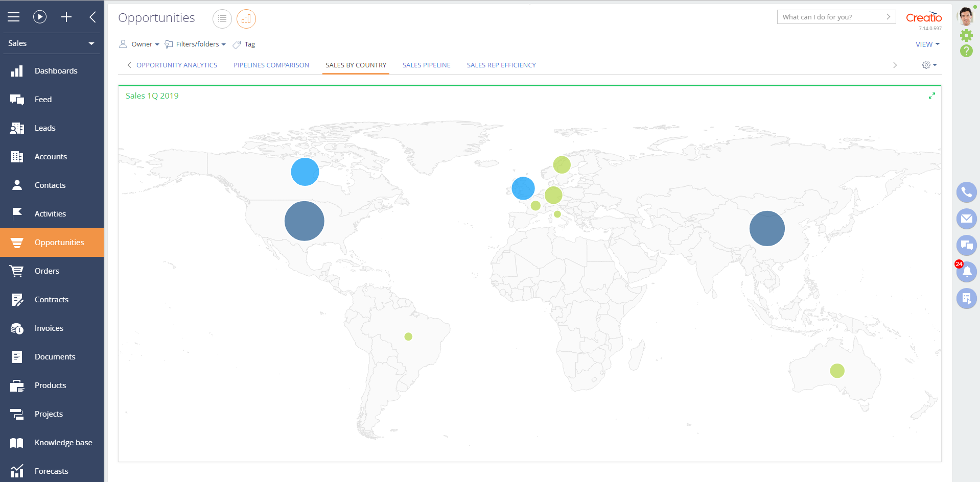The height and width of the screenshot is (482, 980).
Task: Switch to the analytics view icon
Action: [x=246, y=18]
